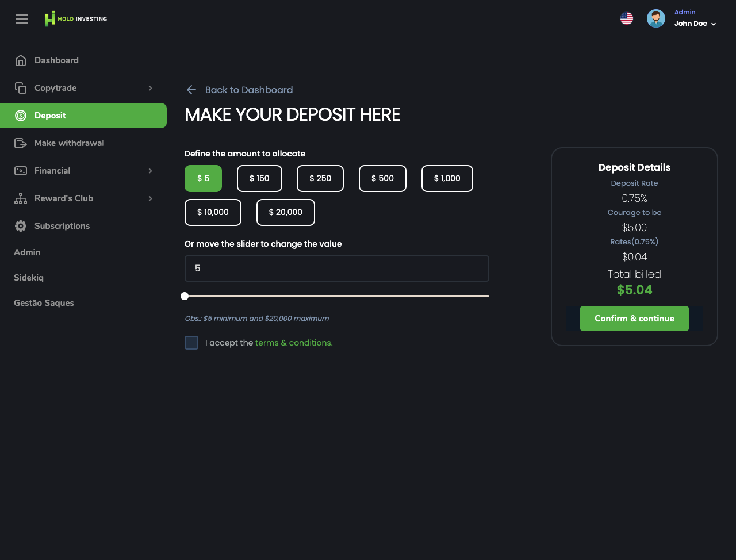
Task: Click the John Doe avatar picture
Action: (x=655, y=18)
